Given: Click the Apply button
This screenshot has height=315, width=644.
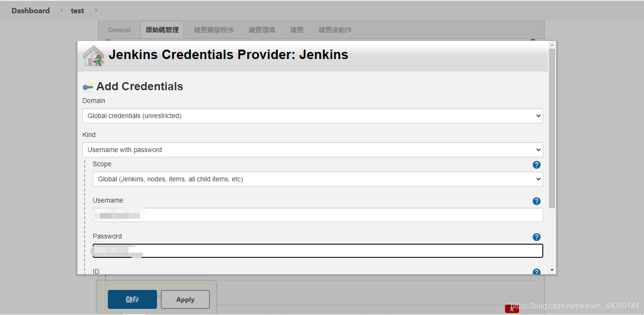Looking at the screenshot, I should 185,299.
